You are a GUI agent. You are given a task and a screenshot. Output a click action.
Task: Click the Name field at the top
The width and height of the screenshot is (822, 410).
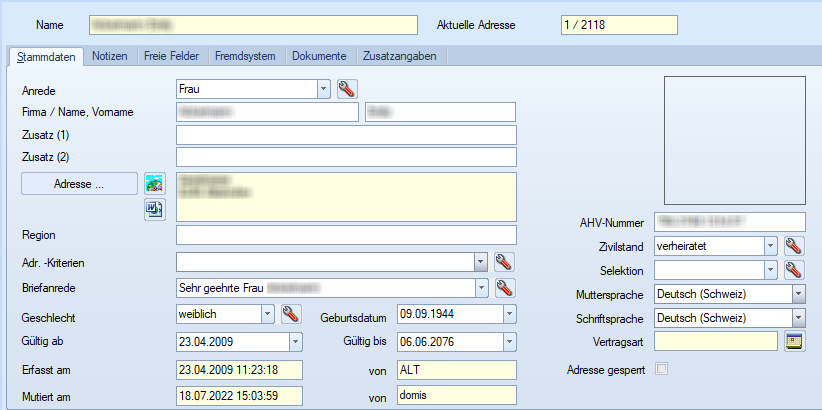[253, 25]
